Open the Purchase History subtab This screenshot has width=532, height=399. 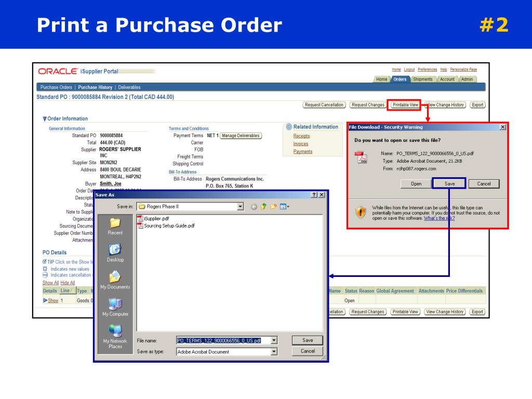point(95,87)
